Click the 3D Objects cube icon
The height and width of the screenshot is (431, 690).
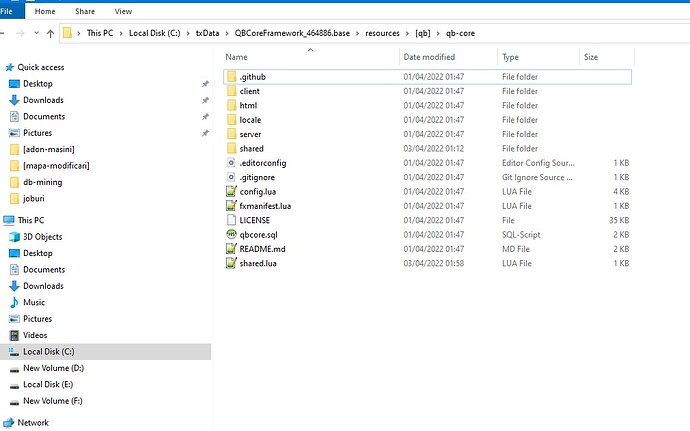[x=15, y=237]
